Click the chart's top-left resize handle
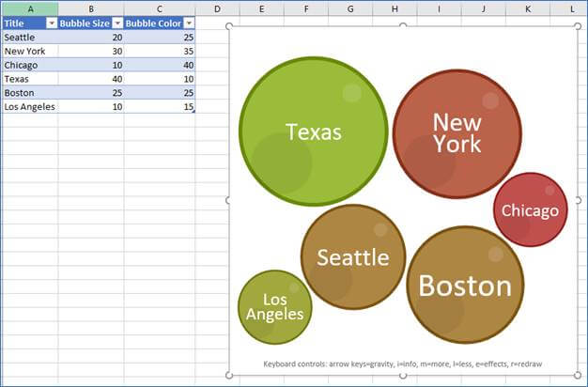The image size is (588, 387). point(229,26)
